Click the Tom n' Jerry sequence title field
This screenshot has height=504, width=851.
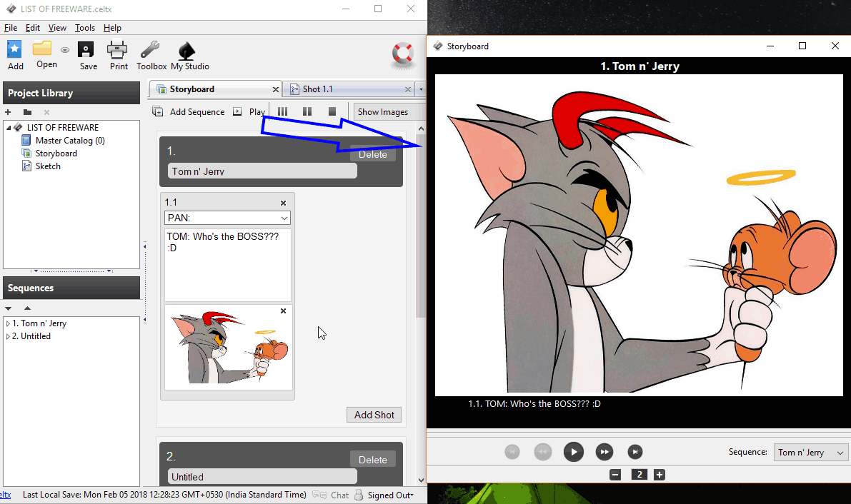tap(262, 171)
